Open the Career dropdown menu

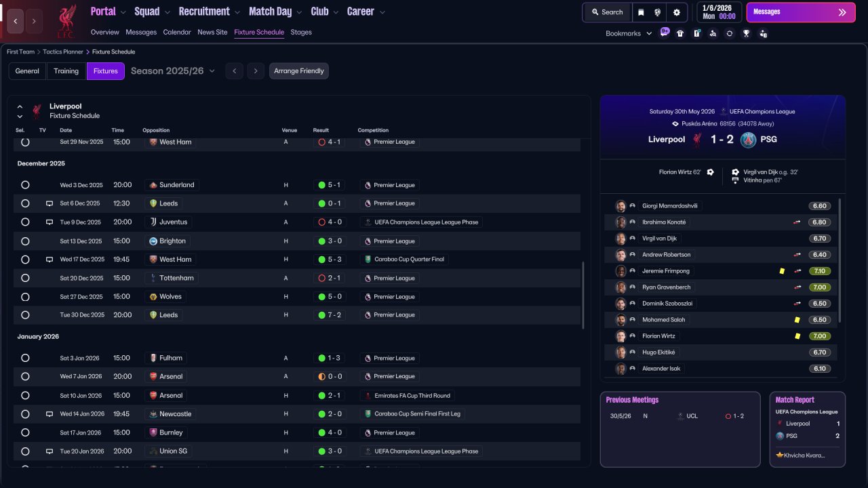click(x=366, y=12)
